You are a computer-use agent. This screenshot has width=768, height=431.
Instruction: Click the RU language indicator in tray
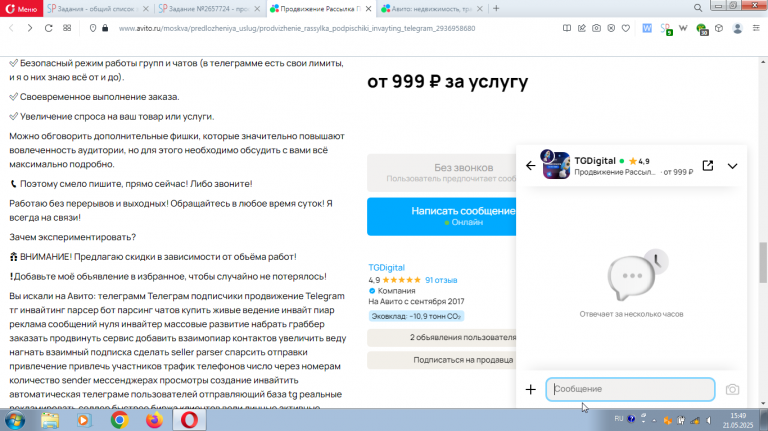tap(619, 419)
